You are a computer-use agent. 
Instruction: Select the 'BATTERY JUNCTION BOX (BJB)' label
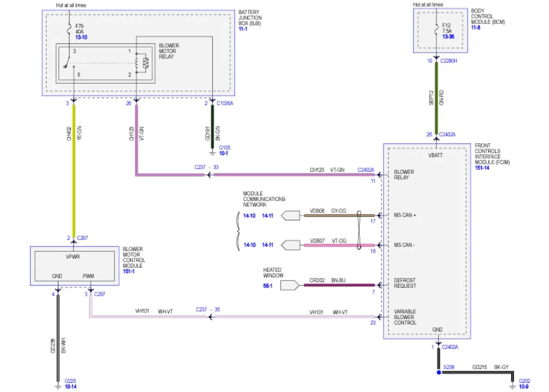(250, 18)
